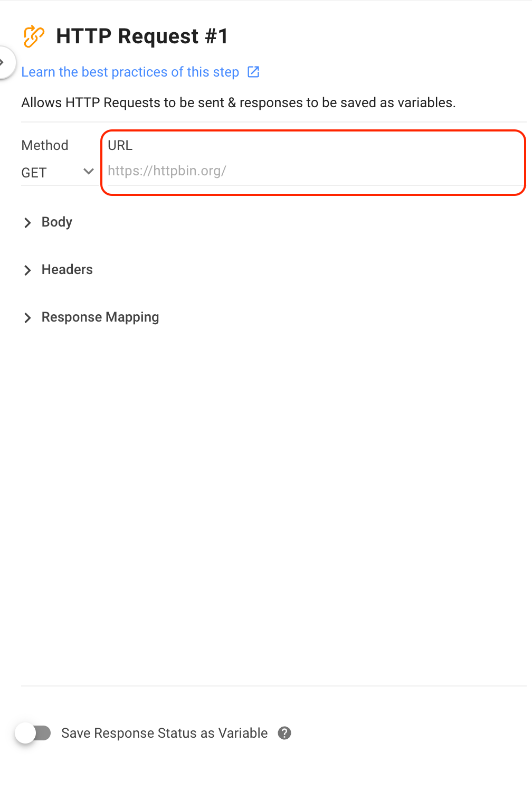532x790 pixels.
Task: Open Learn the best practices link
Action: (130, 72)
